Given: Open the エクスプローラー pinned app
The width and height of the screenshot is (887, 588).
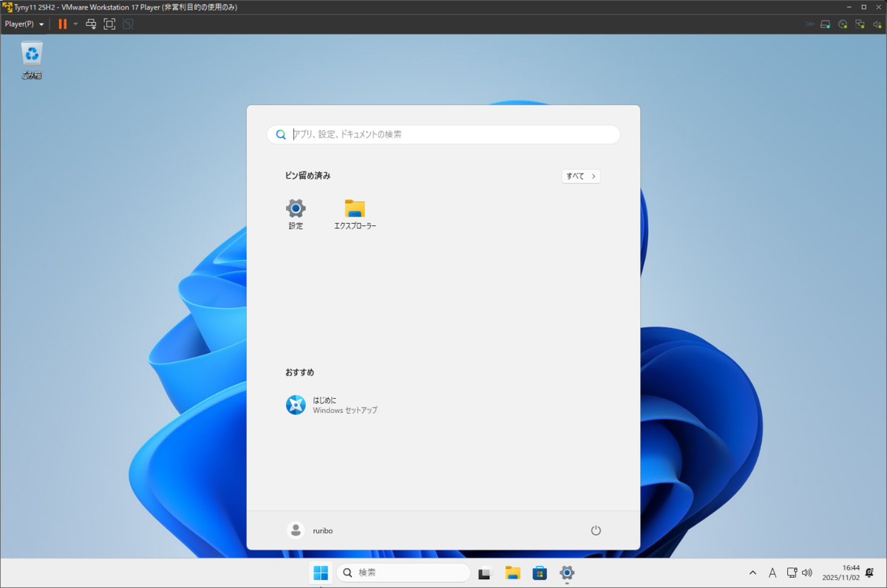Looking at the screenshot, I should pyautogui.click(x=355, y=215).
